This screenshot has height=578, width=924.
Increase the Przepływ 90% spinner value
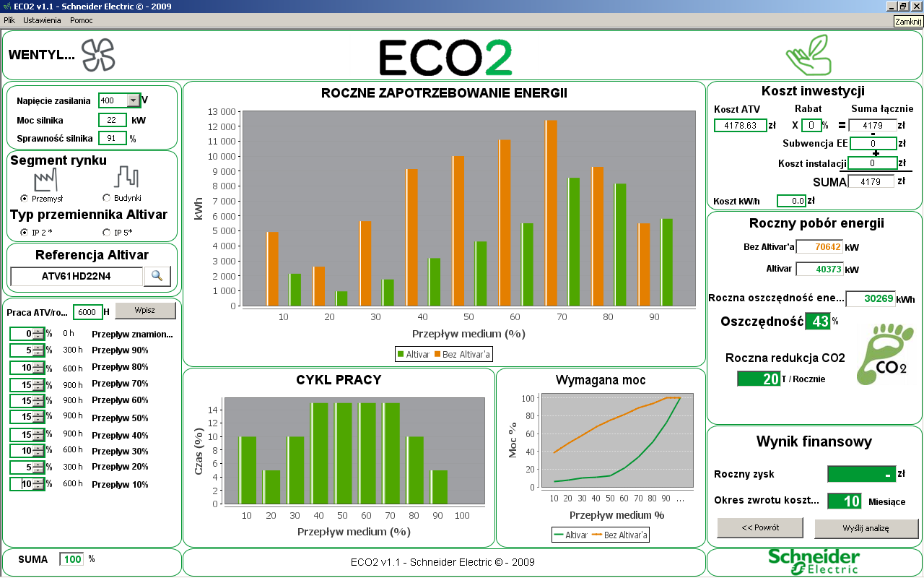click(x=38, y=348)
